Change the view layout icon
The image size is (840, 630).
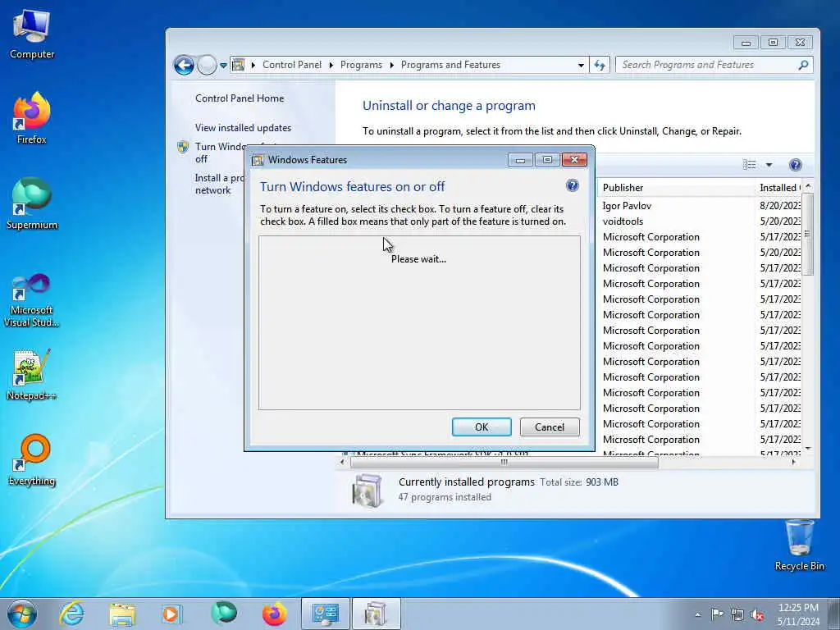click(749, 165)
